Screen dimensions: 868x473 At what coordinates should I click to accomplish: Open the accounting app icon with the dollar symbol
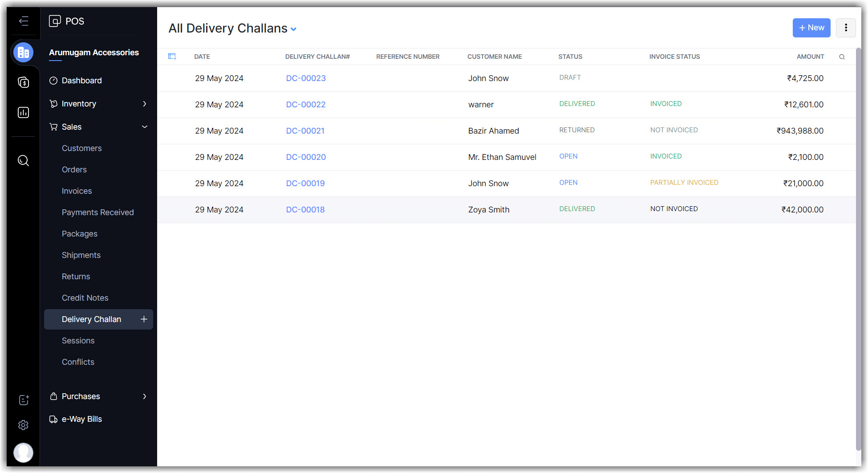point(24,82)
